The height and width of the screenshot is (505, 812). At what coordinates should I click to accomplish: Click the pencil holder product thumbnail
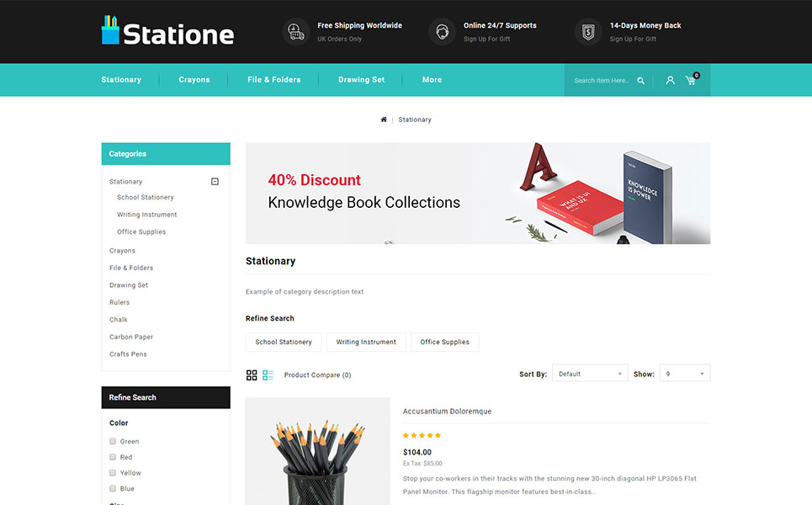317,451
